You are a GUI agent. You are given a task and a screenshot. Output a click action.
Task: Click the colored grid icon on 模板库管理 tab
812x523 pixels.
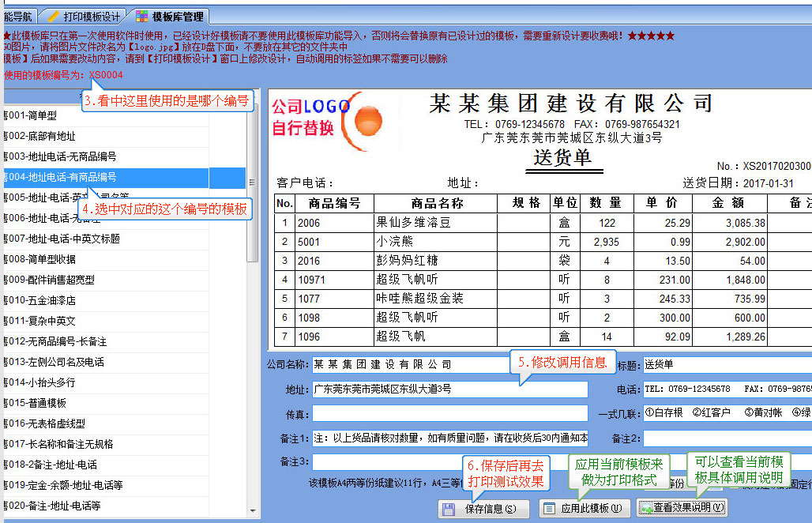142,16
